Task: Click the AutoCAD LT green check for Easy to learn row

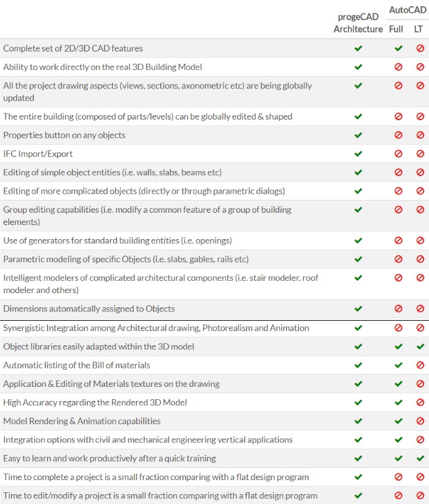Action: pyautogui.click(x=420, y=459)
